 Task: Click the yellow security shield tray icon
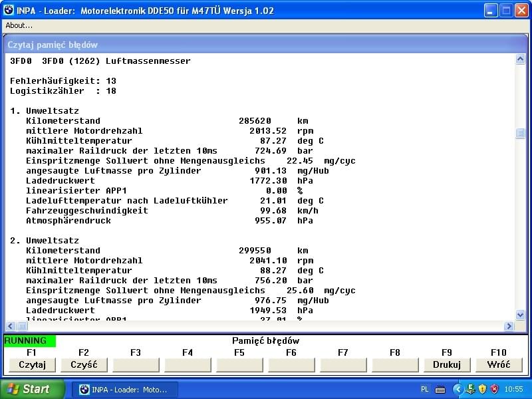(482, 389)
